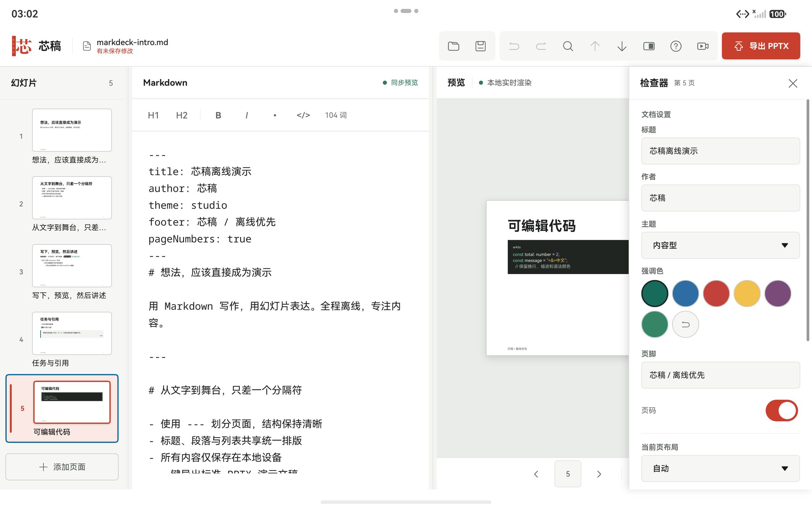Select slide 3 thumbnail 写下，预览，然后讲述
Image resolution: width=812 pixels, height=508 pixels.
coord(72,266)
